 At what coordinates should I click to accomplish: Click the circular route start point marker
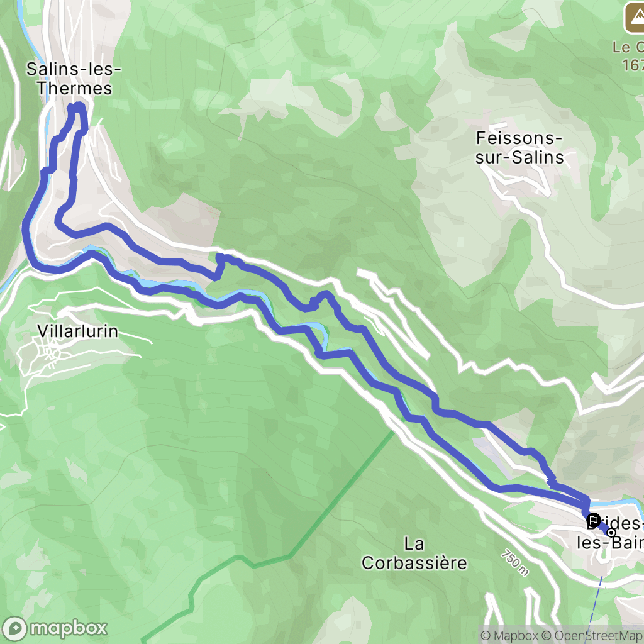(x=611, y=533)
